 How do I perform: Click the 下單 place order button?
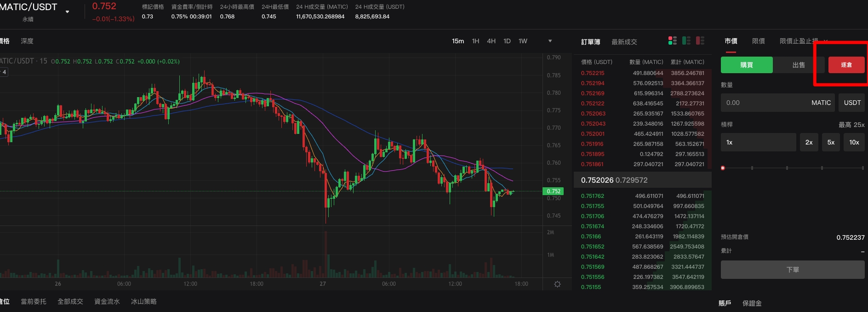(x=792, y=270)
